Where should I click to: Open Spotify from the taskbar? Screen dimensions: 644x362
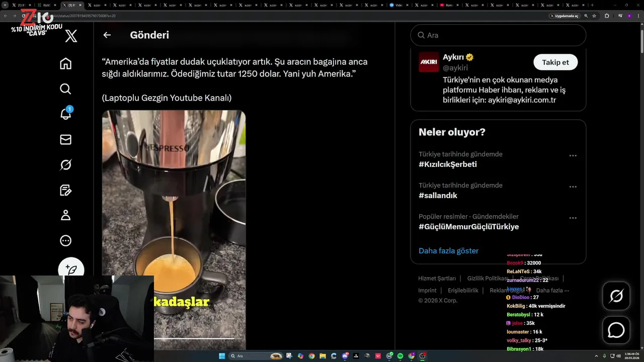pos(400,356)
